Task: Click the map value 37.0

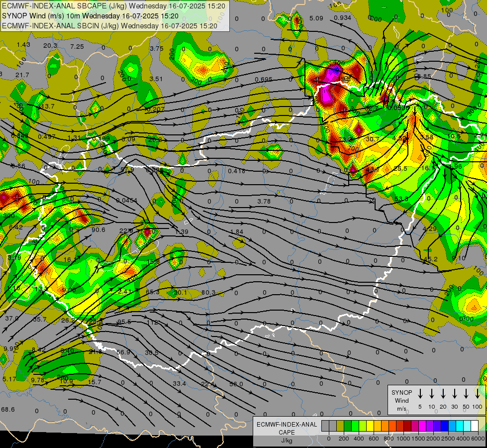Action: [x=12, y=319]
